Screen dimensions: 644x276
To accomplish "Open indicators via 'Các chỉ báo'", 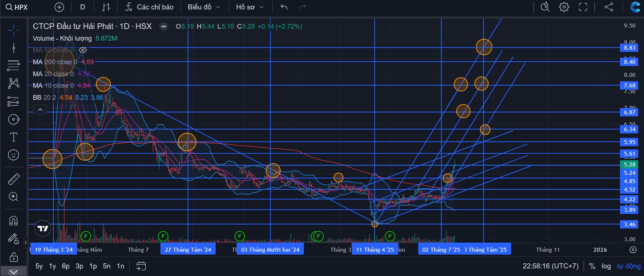I will pos(149,7).
